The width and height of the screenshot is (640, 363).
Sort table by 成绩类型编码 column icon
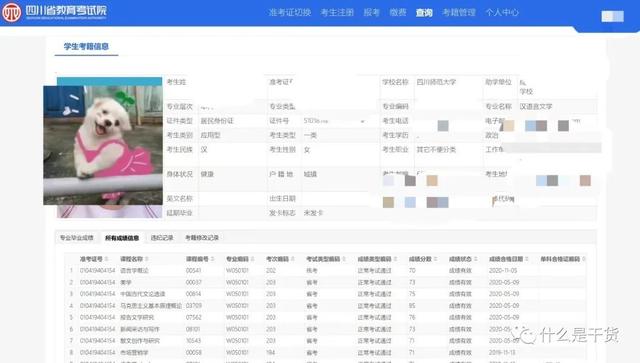(395, 259)
